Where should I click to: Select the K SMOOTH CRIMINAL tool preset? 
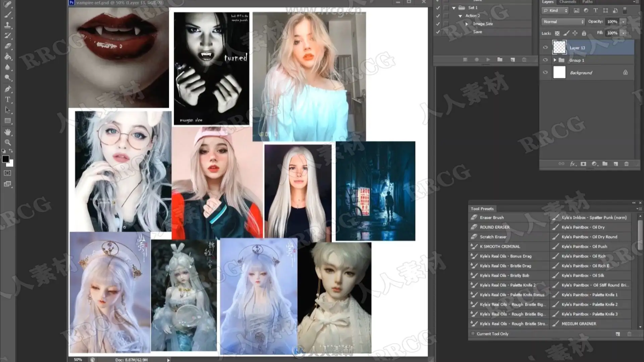500,246
